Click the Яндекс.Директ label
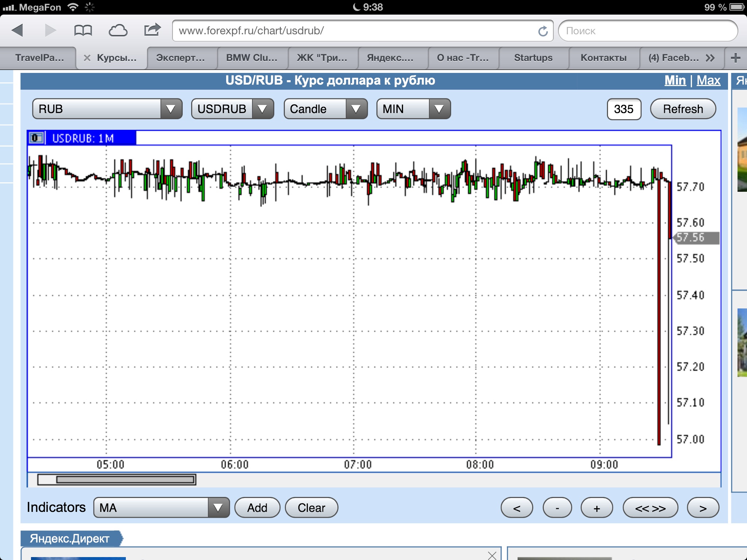Viewport: 747px width, 560px height. 70,538
